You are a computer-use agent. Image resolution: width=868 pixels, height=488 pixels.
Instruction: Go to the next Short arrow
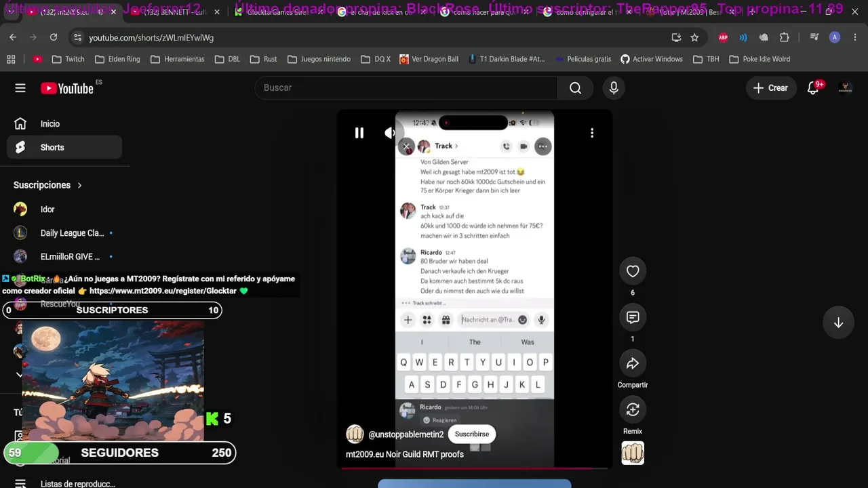coord(838,323)
